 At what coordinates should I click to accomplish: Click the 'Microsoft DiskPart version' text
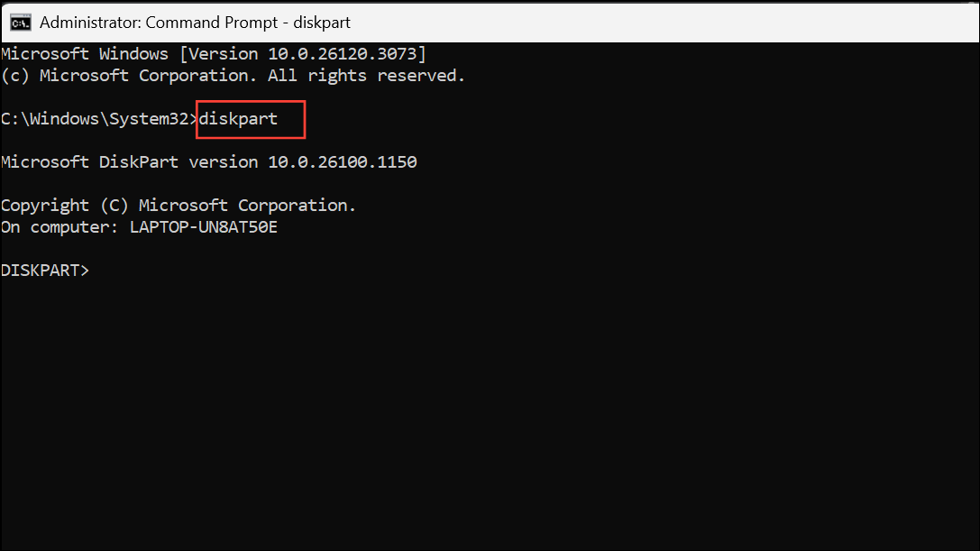[129, 162]
